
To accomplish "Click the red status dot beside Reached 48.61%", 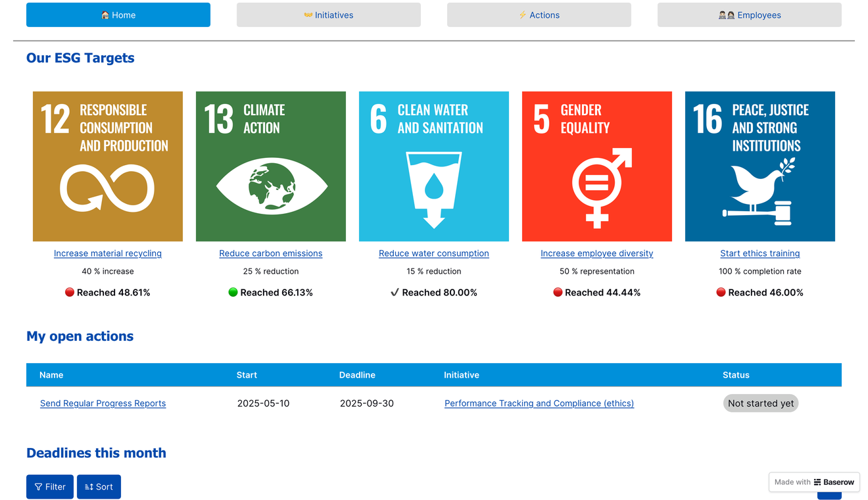I will click(70, 292).
